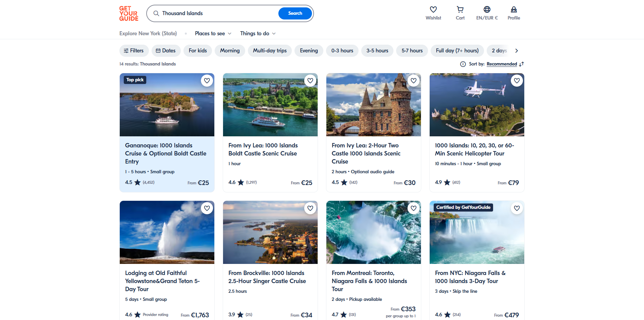Expand the Places to see dropdown
644x320 pixels.
213,33
